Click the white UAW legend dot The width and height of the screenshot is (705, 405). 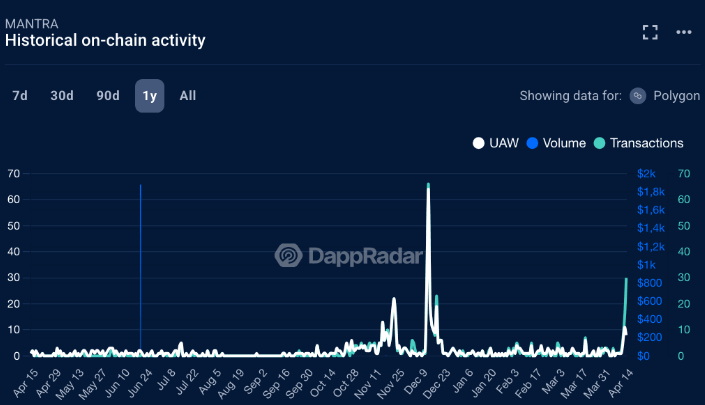478,143
